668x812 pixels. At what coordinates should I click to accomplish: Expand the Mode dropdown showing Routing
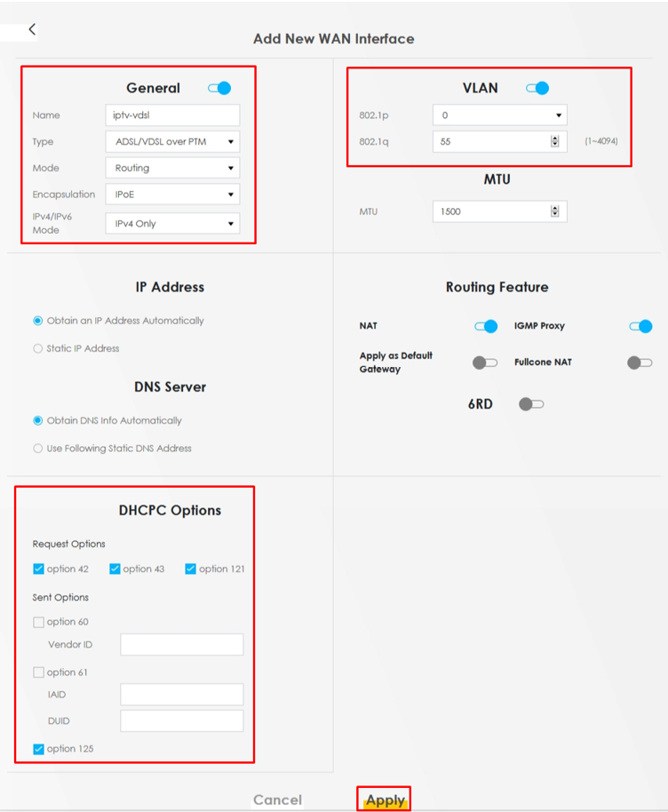(172, 168)
